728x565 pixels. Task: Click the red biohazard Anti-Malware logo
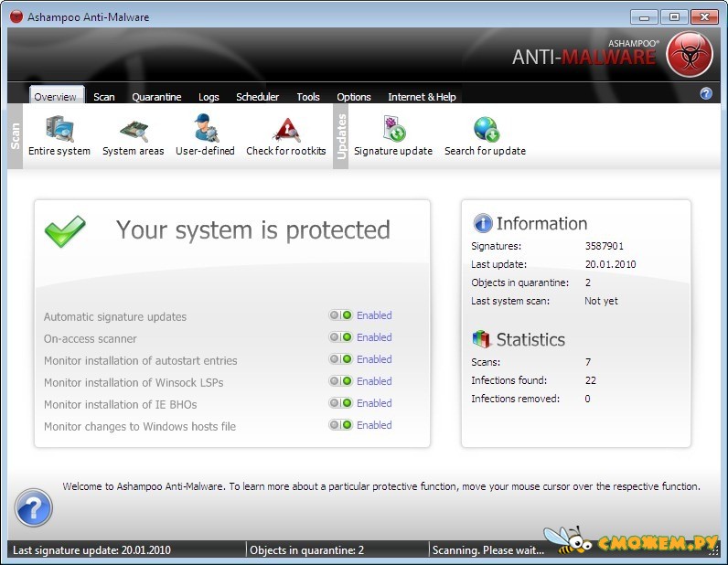689,54
